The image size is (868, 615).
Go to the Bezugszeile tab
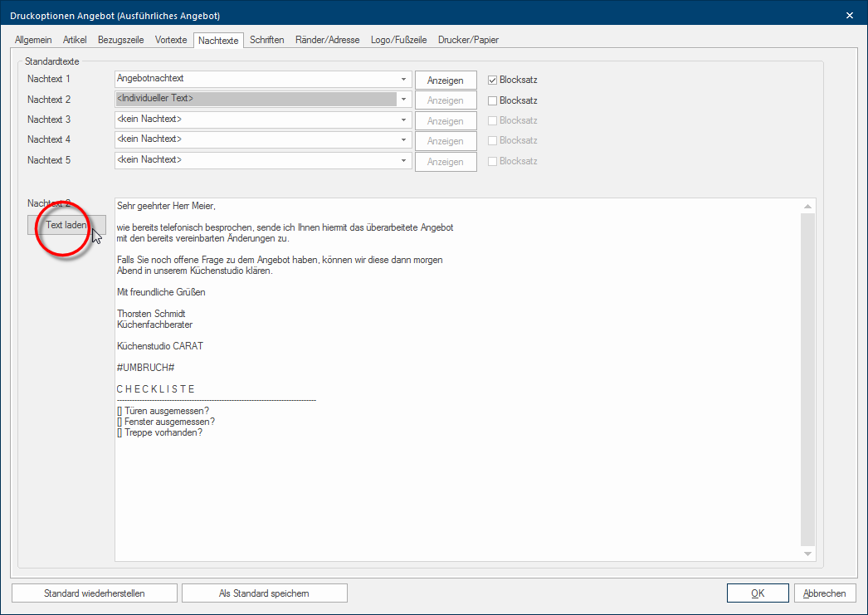pos(120,40)
